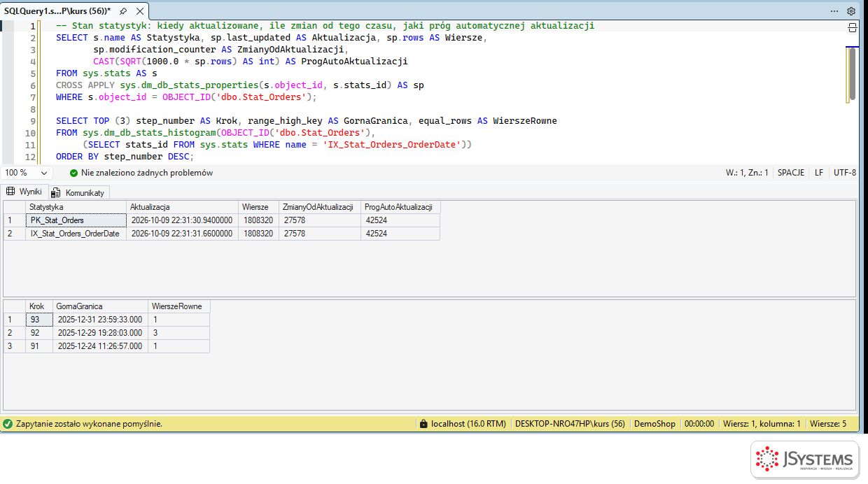868x484 pixels.
Task: Select cell 2025-12-29 19:28:03.000
Action: pos(100,333)
